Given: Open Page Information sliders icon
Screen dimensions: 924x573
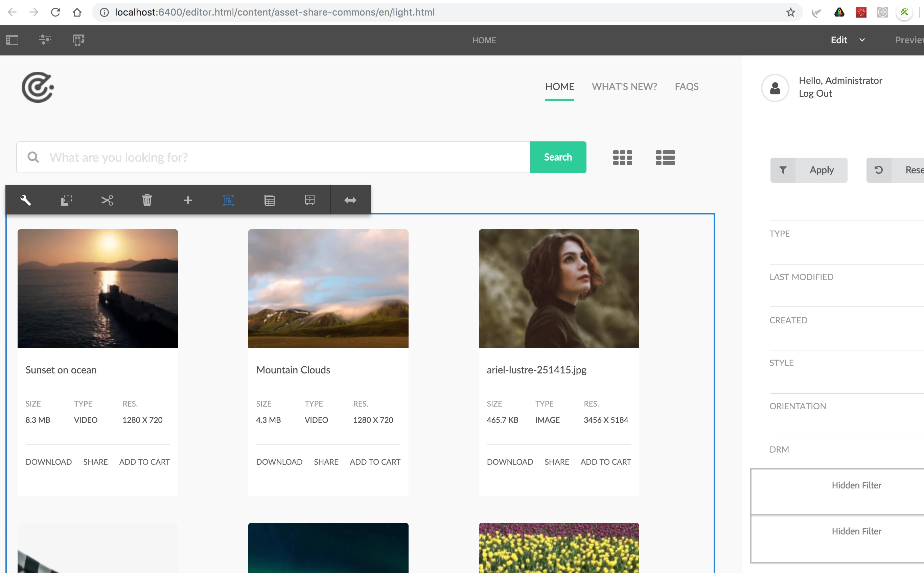Looking at the screenshot, I should coord(45,40).
